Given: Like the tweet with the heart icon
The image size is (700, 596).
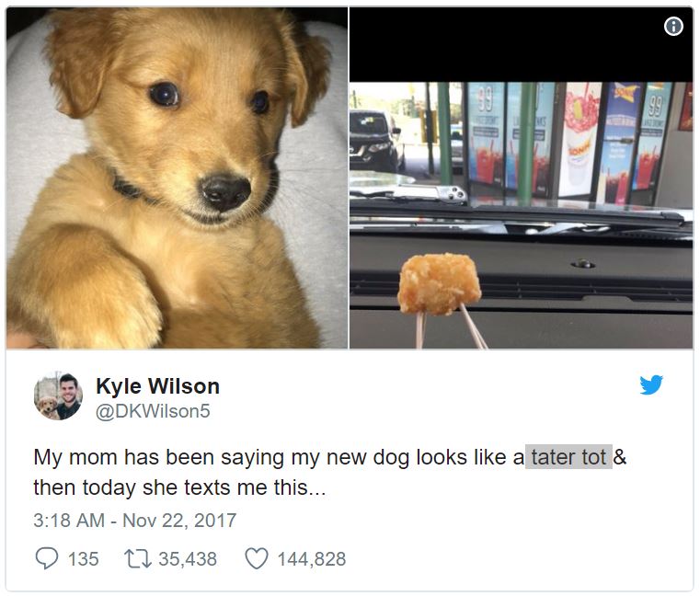Looking at the screenshot, I should point(257,558).
